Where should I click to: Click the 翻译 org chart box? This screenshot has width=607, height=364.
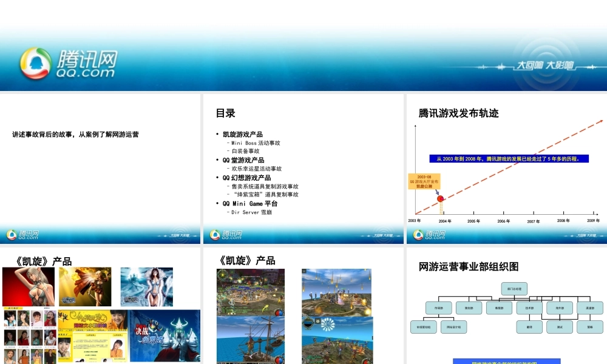(x=529, y=327)
